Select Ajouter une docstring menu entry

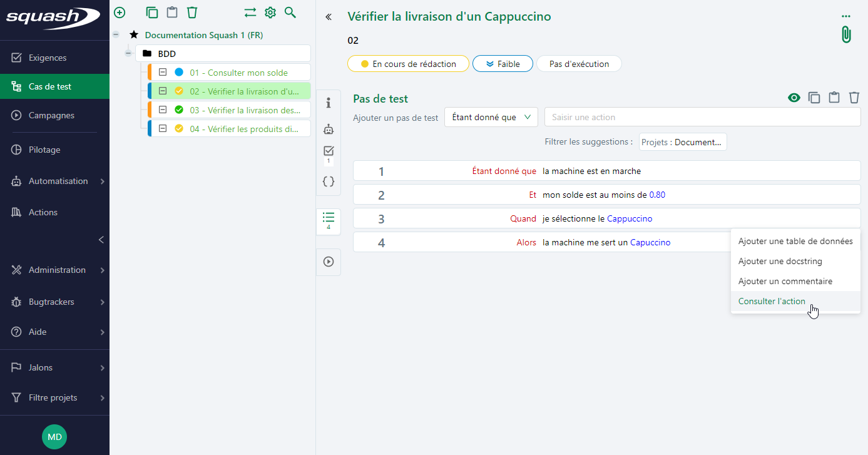780,261
